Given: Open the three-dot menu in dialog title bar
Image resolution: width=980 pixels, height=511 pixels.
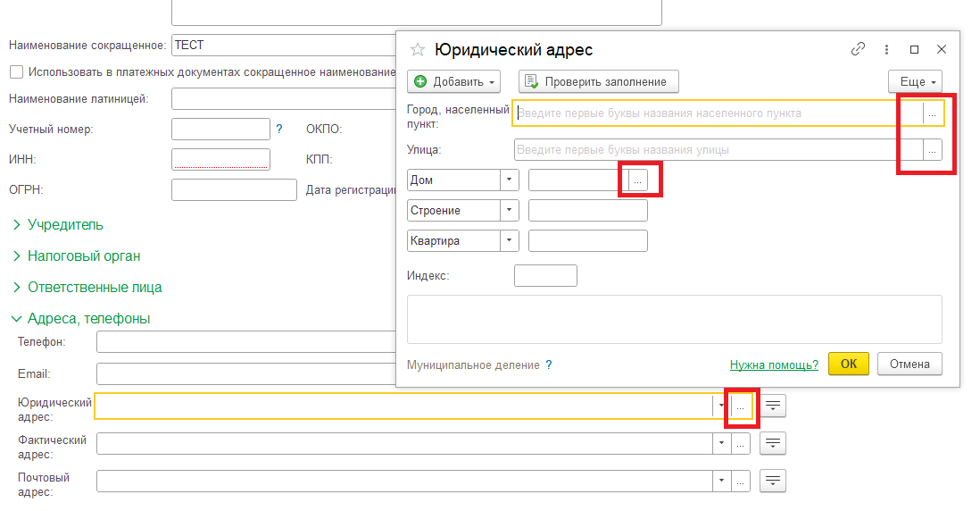Looking at the screenshot, I should (886, 49).
